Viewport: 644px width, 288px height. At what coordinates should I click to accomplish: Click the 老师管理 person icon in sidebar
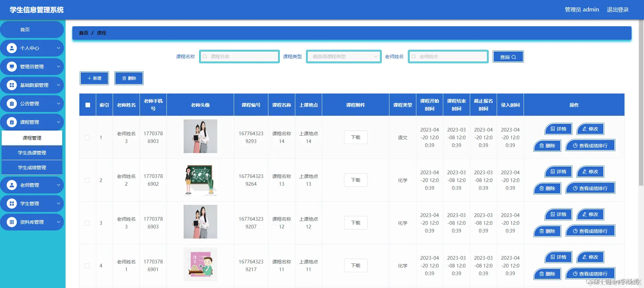point(12,185)
